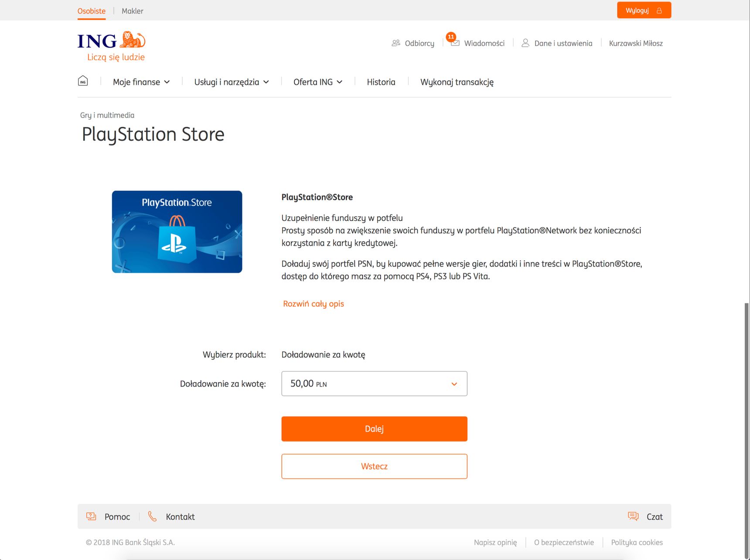The height and width of the screenshot is (560, 750).
Task: Expand the Moje finanse menu
Action: 141,82
